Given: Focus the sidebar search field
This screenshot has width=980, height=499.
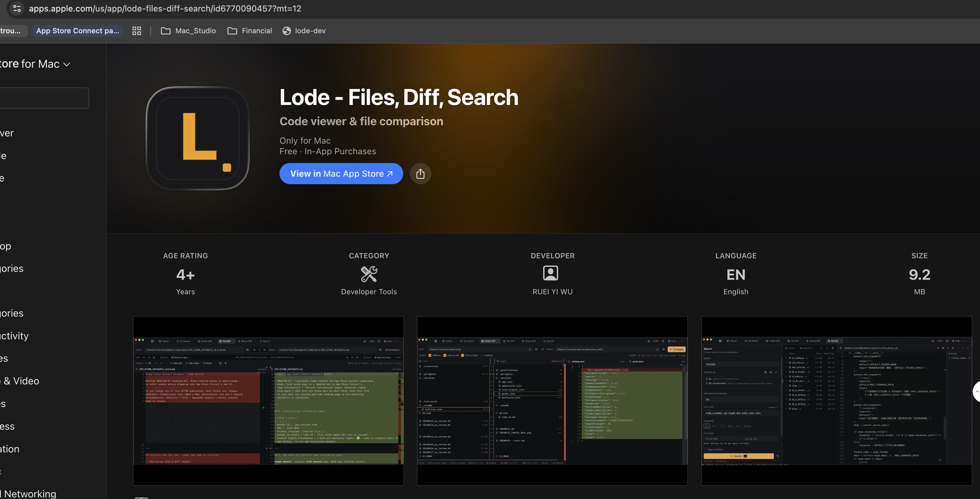Looking at the screenshot, I should coord(44,98).
